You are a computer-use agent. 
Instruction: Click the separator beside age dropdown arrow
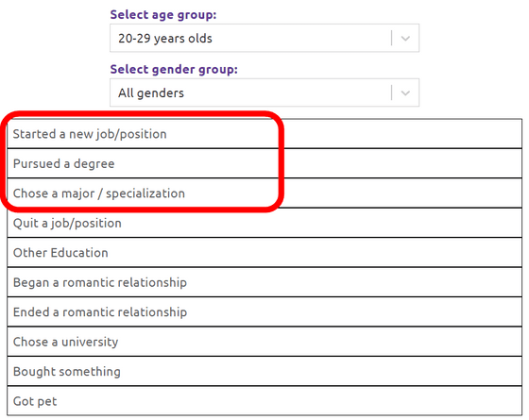point(392,38)
